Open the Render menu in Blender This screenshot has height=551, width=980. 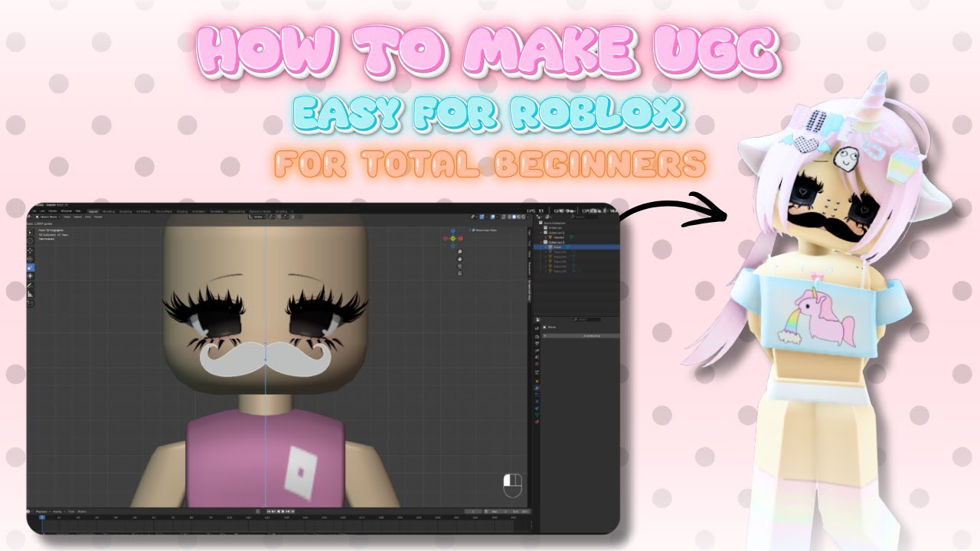coord(53,212)
